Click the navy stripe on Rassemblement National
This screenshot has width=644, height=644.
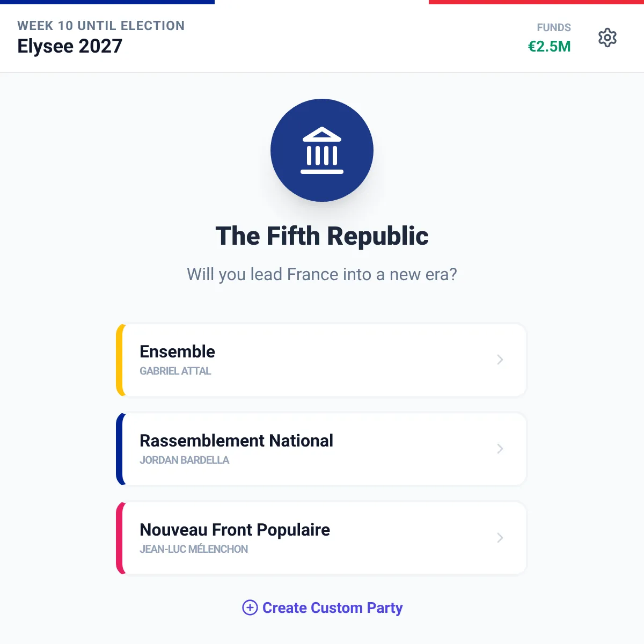(x=120, y=449)
